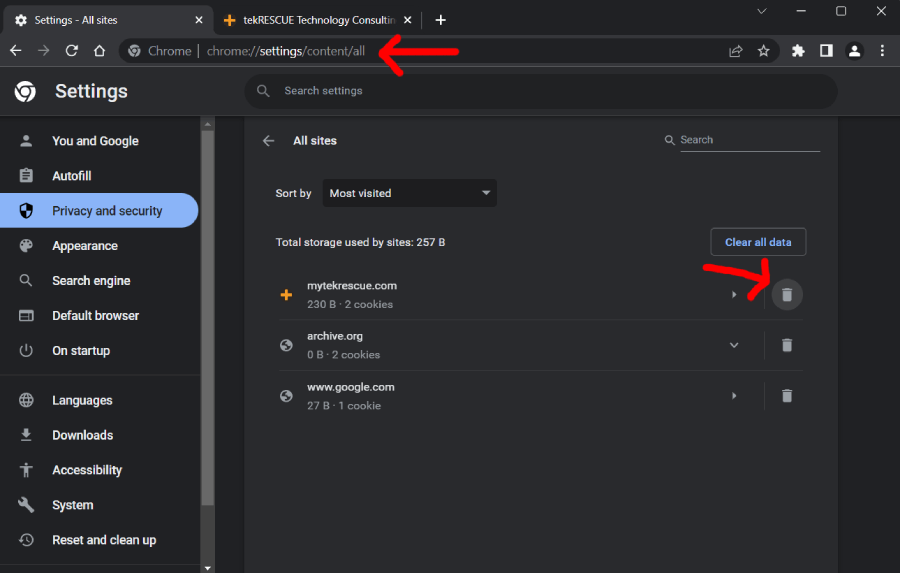900x573 pixels.
Task: Reload the current page
Action: click(72, 51)
